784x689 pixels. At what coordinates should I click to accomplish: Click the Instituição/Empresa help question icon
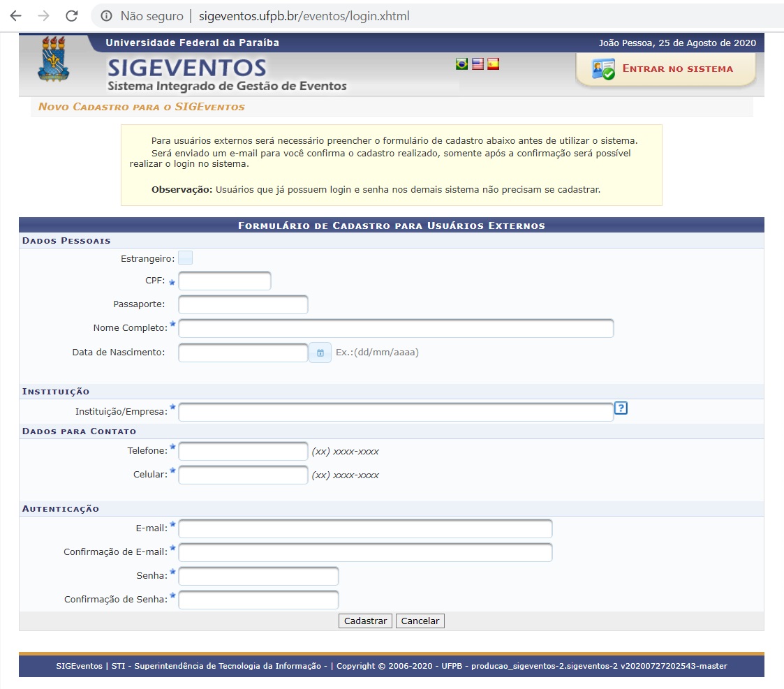(x=621, y=408)
